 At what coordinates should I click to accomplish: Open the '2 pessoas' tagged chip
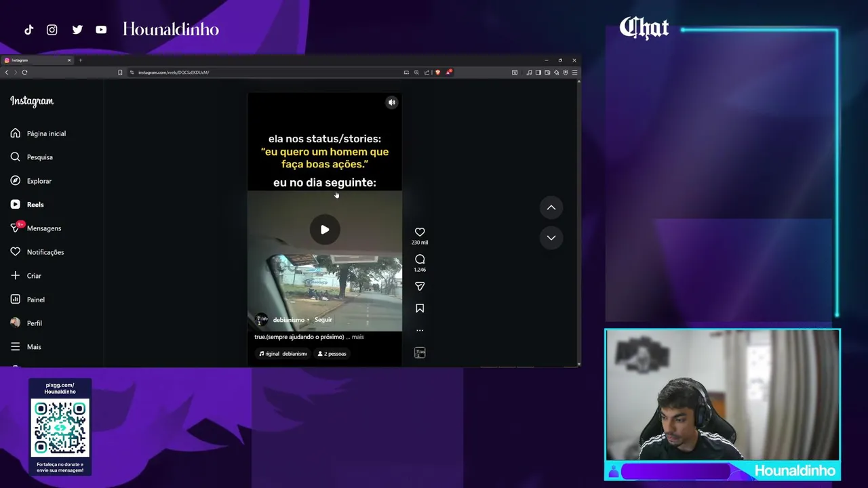click(332, 354)
